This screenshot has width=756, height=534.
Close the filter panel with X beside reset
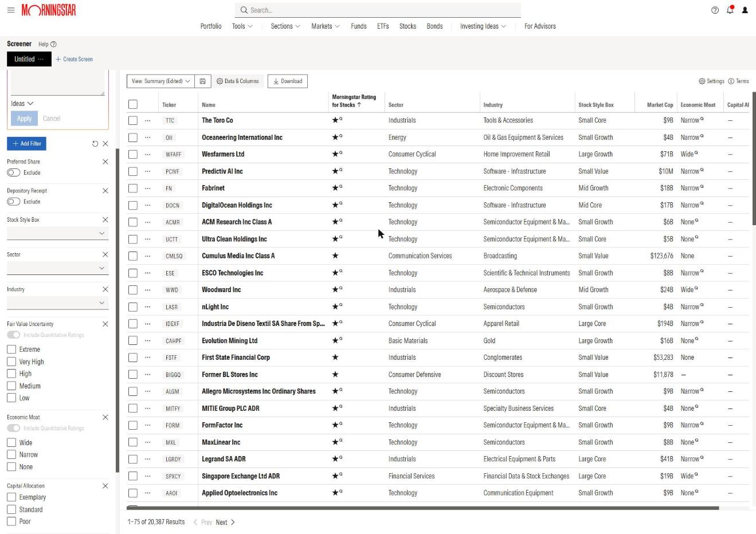105,144
